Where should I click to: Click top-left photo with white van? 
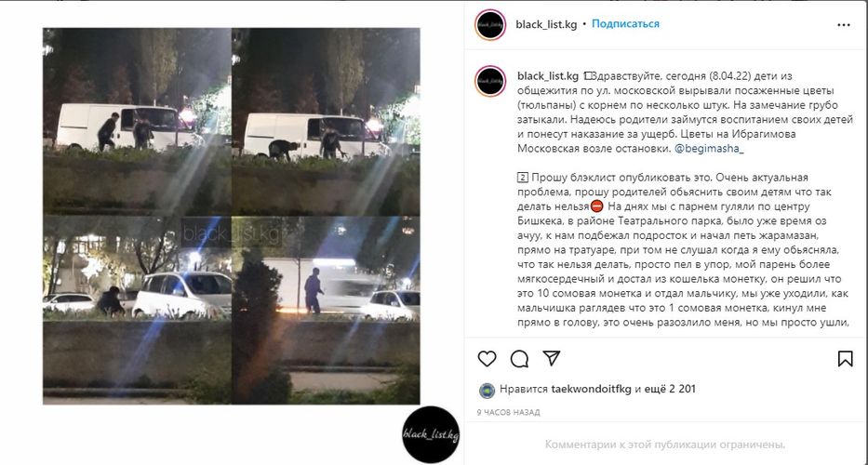(x=137, y=121)
